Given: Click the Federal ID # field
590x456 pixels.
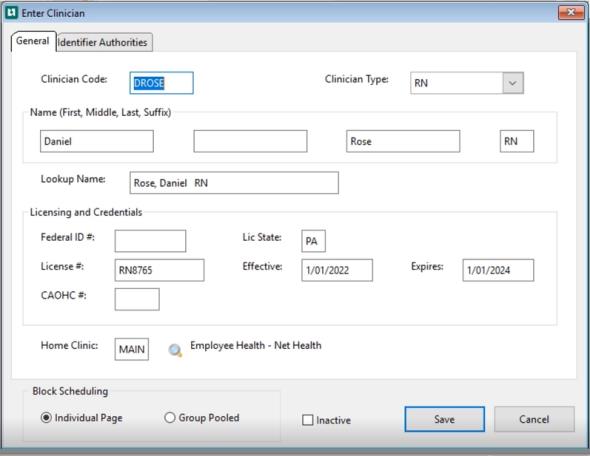Looking at the screenshot, I should (150, 241).
